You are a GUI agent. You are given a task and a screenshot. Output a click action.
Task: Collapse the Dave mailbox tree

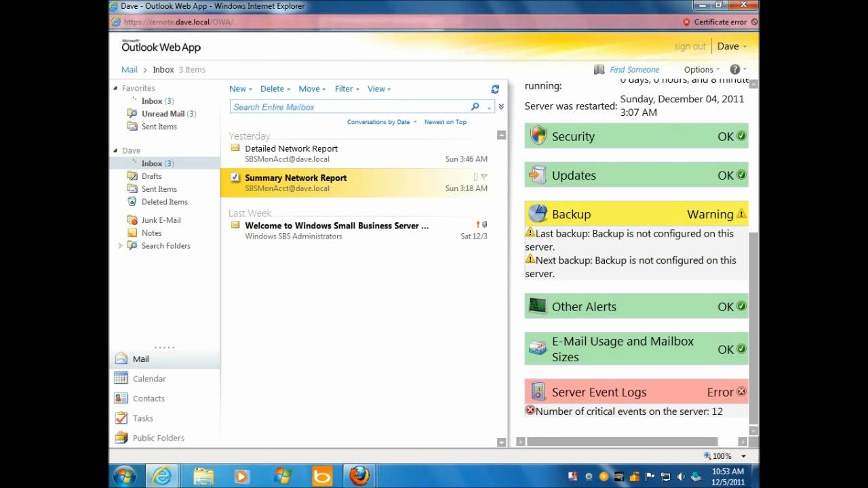coord(115,150)
